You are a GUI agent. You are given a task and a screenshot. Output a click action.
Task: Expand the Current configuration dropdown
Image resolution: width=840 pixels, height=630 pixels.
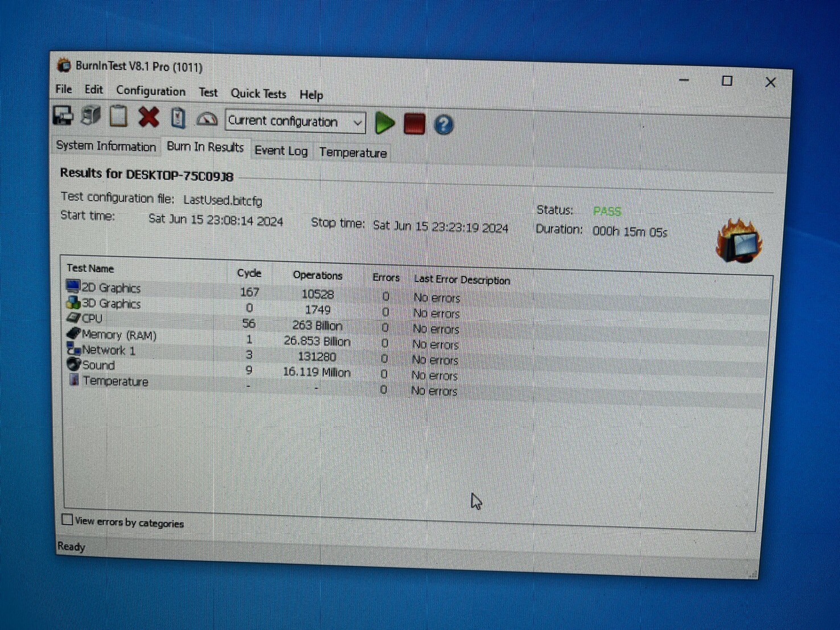[x=357, y=122]
